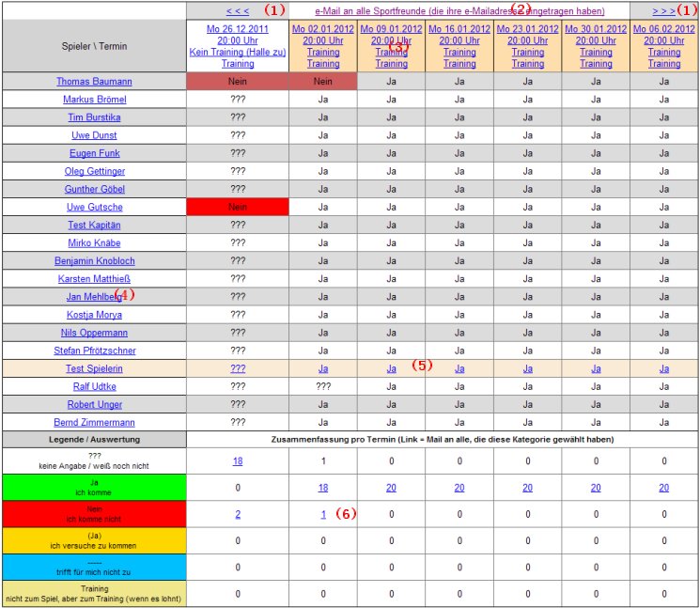Screen dimensions: 700x608
Task: Select keine Angabe / weiß noch nicht legend
Action: [94, 461]
